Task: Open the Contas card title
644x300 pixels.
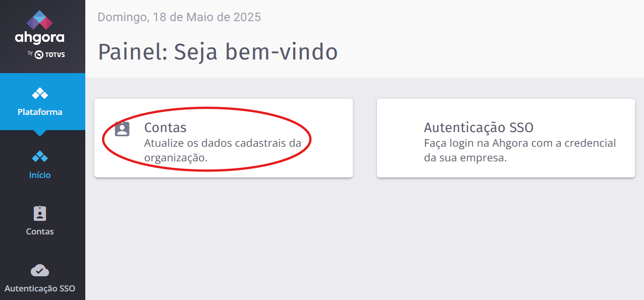Action: (165, 128)
